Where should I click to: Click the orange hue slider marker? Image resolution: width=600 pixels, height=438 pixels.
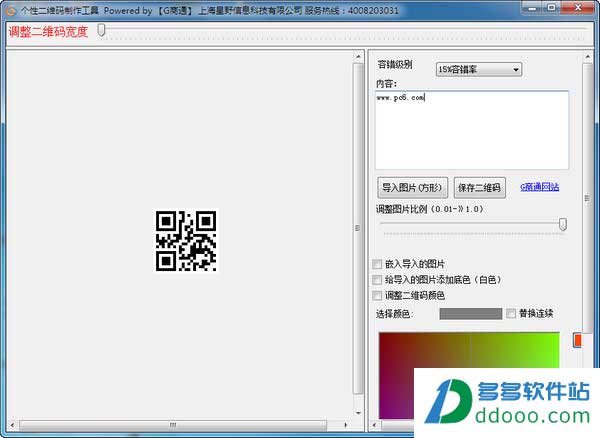coord(577,340)
